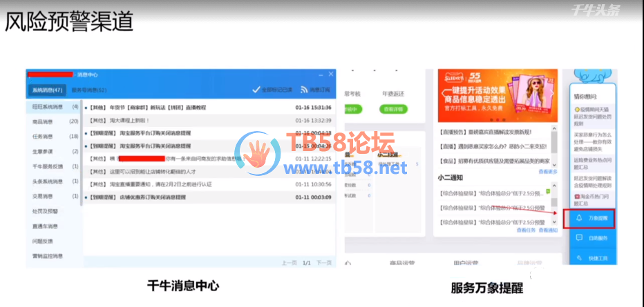This screenshot has height=307, width=644.
Task: Open 延迟发货问题解读含疫情期处理规则 question
Action: [594, 181]
